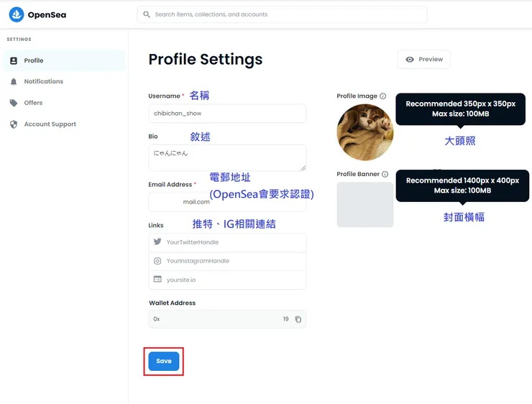Click the Email Address input field
Image resolution: width=532 pixels, height=404 pixels.
[227, 202]
